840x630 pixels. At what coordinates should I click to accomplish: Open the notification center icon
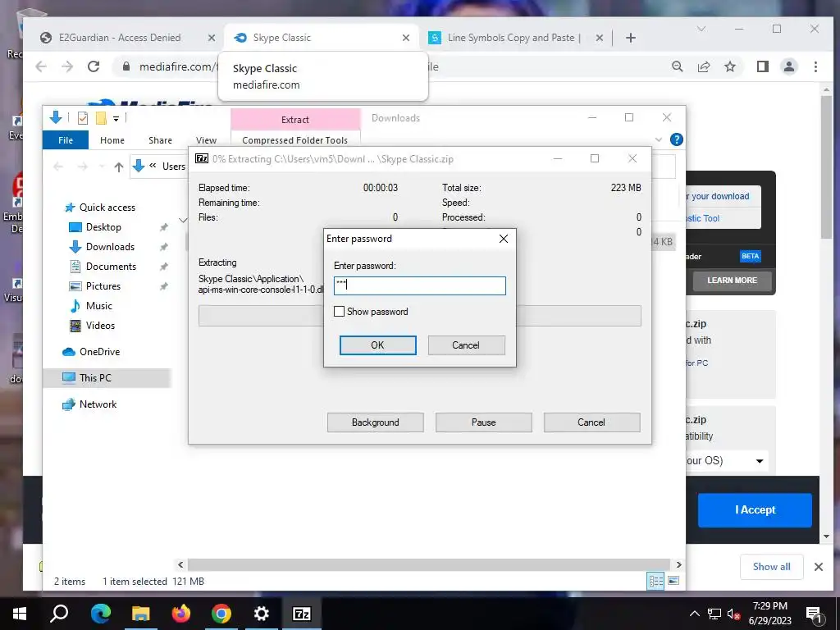tap(814, 614)
